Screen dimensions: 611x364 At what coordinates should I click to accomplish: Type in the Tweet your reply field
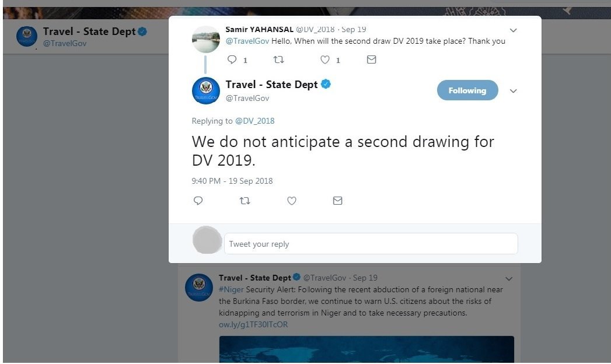(371, 244)
